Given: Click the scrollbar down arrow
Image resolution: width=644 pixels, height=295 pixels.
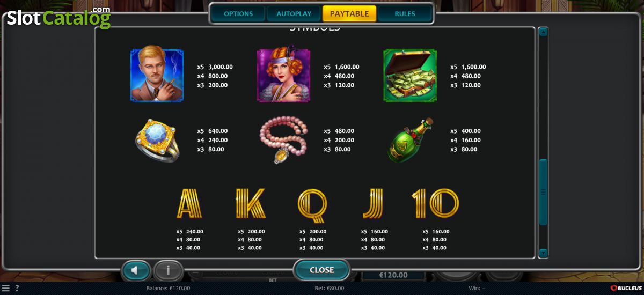Looking at the screenshot, I should point(543,253).
